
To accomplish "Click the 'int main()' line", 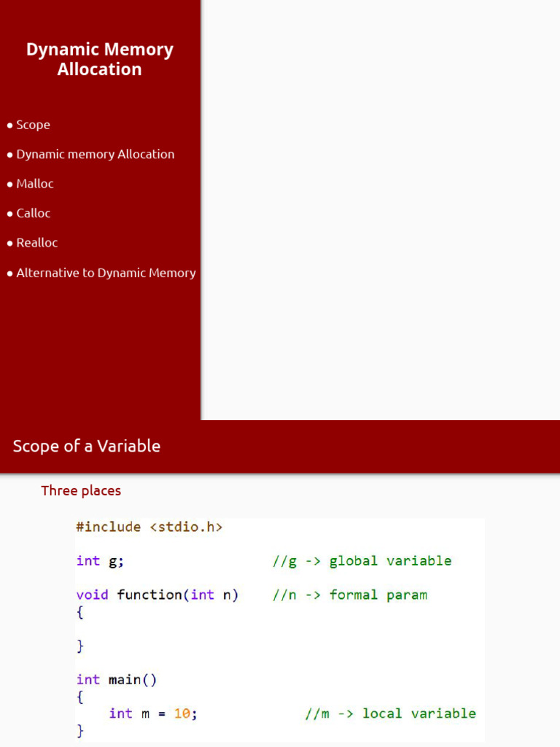I will [x=117, y=680].
